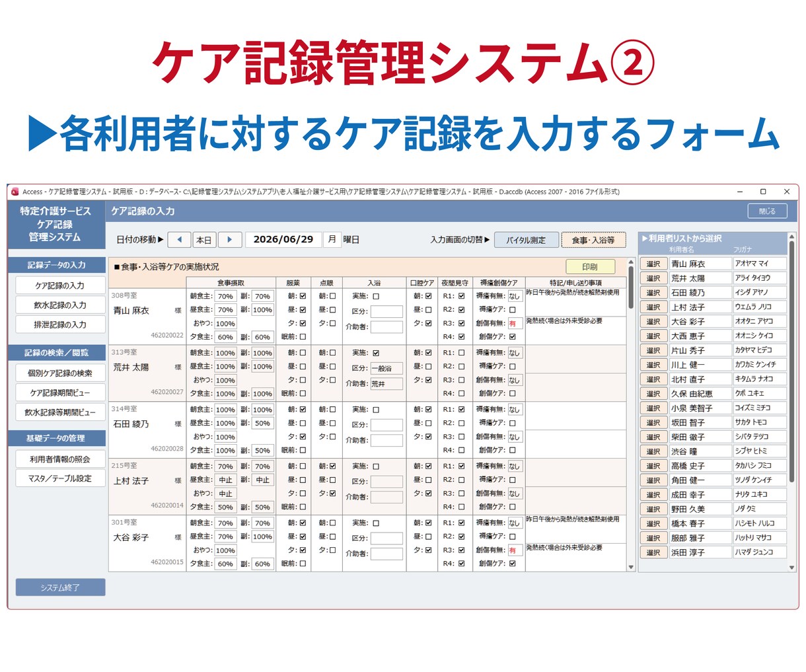Screen dimensions: 806x672
Task: Click the 閉じる button
Action: [768, 211]
